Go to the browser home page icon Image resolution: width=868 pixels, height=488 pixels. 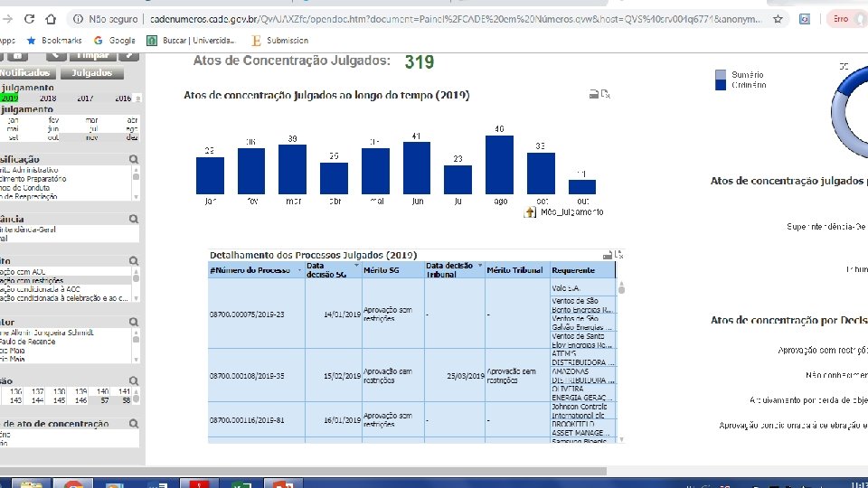coord(51,19)
